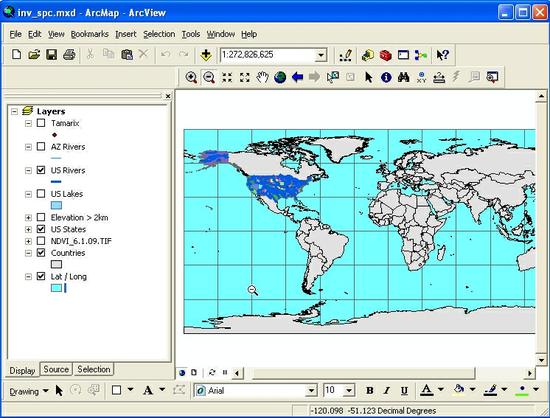Viewport: 550px width, 418px height.
Task: Uncheck the Countries layer
Action: 41,252
